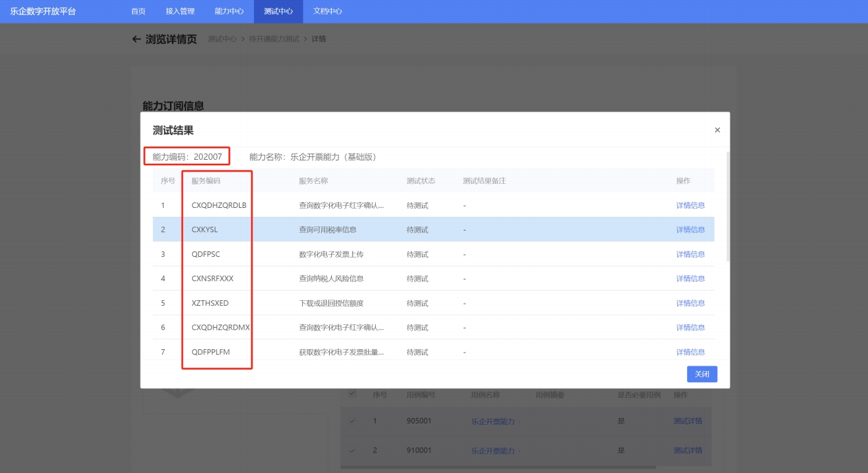
Task: Open the 文档中心 navigation tab
Action: coord(328,12)
